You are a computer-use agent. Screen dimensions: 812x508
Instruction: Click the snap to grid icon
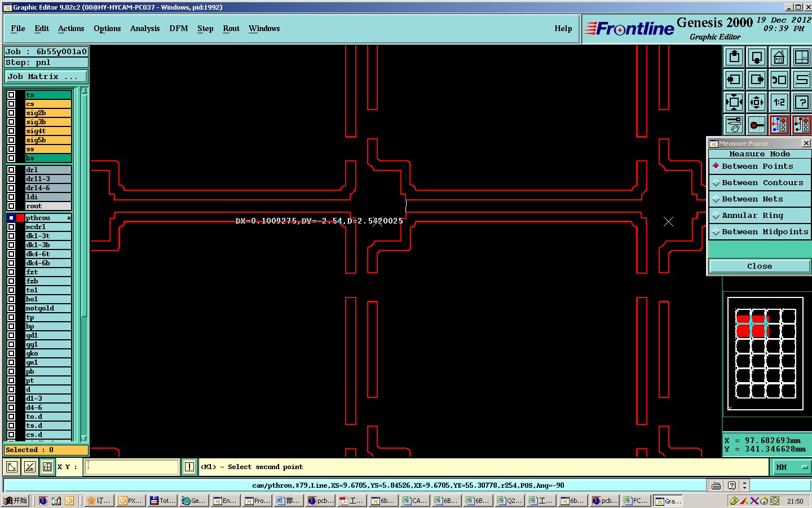[x=757, y=125]
